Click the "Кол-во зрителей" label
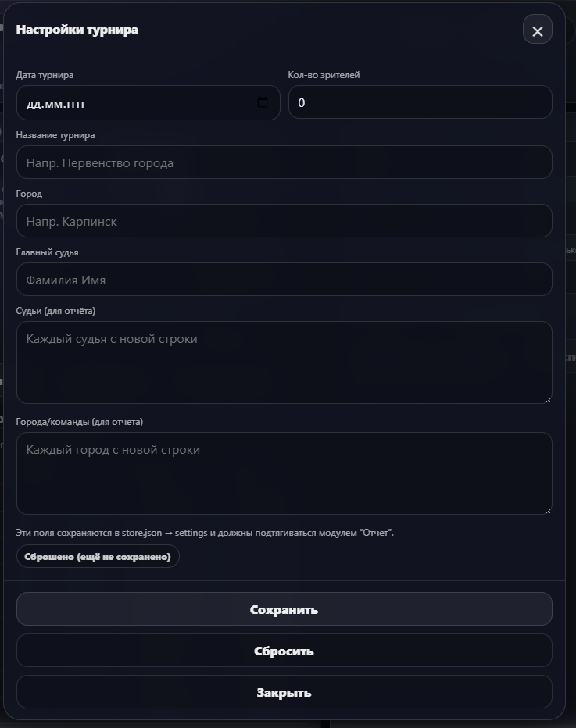576x728 pixels. click(324, 75)
